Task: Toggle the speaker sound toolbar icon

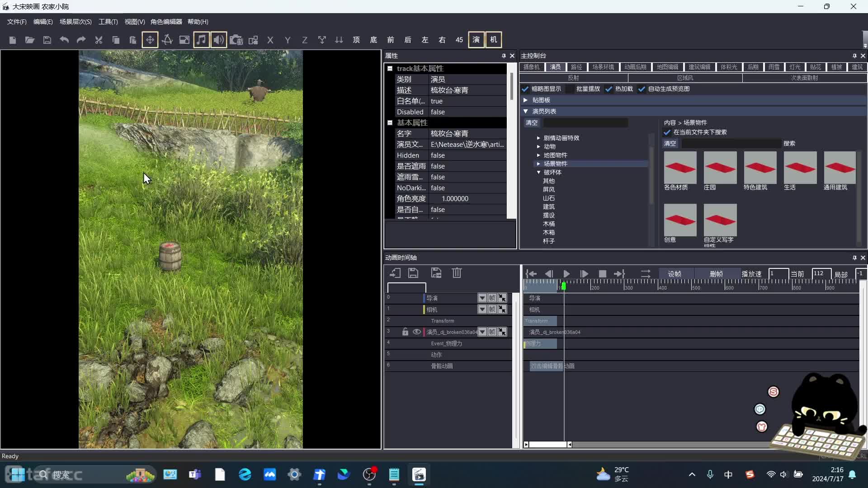Action: [218, 40]
